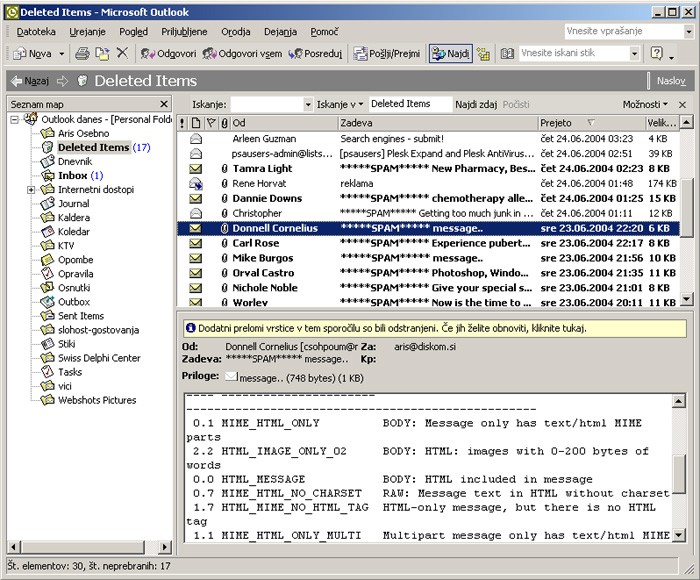Viewport: 700px width, 580px height.
Task: Open the Iskanje v dropdown
Action: point(339,104)
